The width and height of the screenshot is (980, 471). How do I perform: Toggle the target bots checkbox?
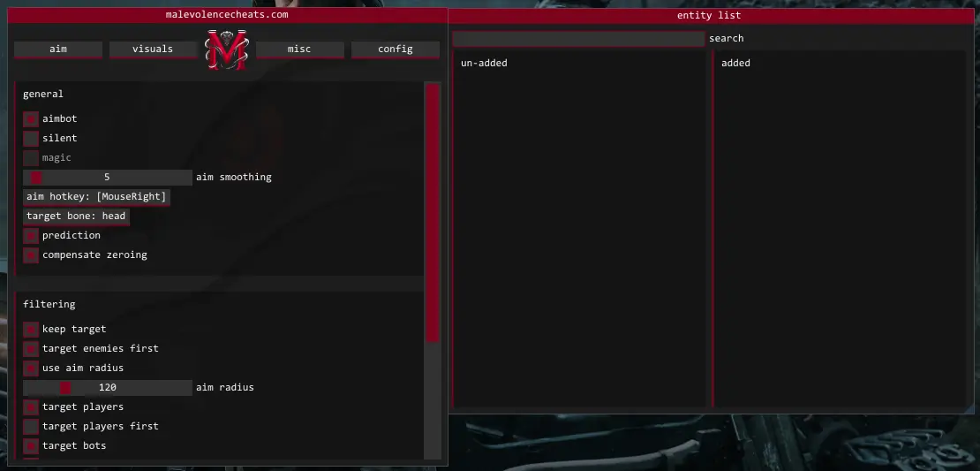pyautogui.click(x=31, y=445)
